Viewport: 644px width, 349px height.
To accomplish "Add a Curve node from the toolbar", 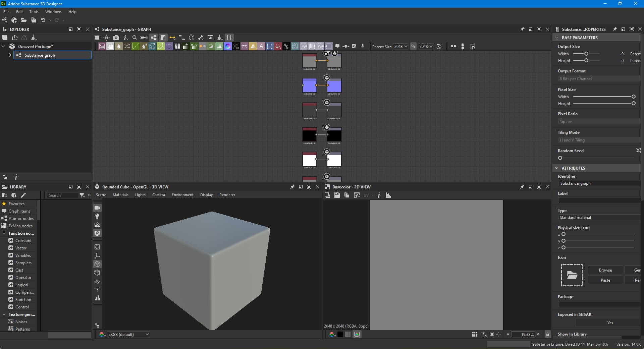I will coord(136,47).
